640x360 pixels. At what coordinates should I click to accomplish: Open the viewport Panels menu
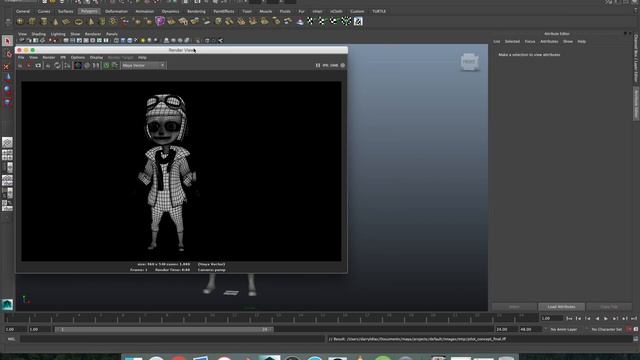pos(112,34)
